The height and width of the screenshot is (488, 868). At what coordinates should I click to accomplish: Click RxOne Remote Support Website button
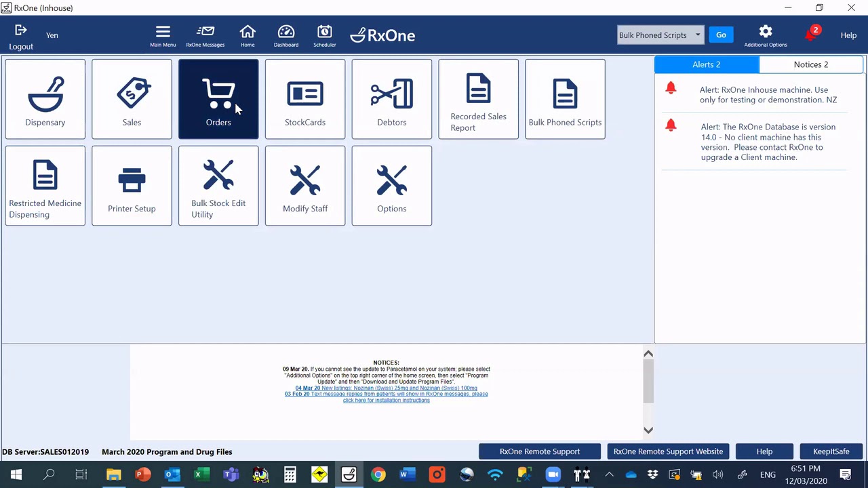[x=668, y=451]
